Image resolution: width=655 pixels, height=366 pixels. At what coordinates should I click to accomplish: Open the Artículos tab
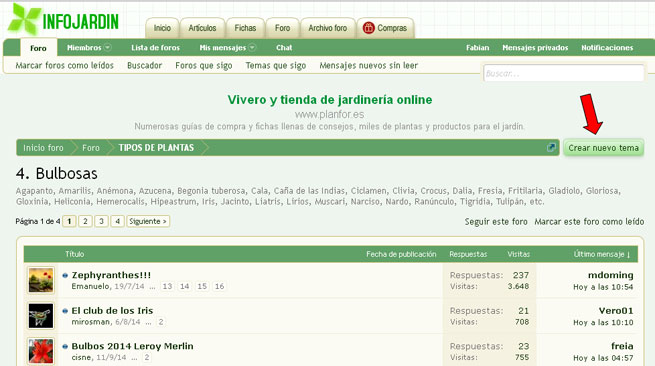point(202,28)
